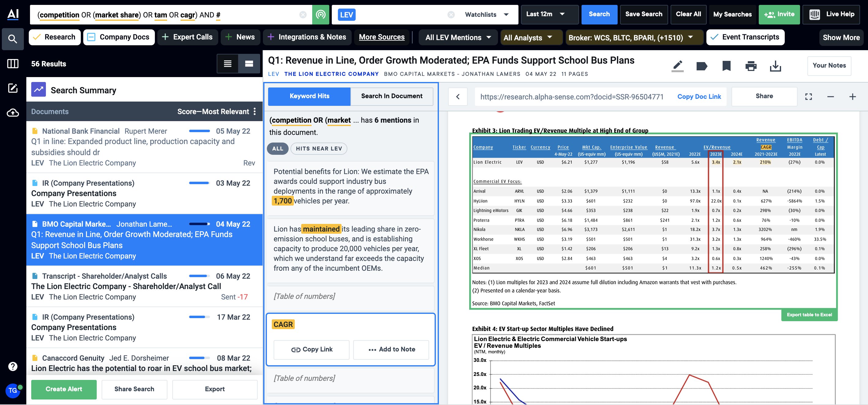Toggle the Company Docs source filter

coord(119,37)
